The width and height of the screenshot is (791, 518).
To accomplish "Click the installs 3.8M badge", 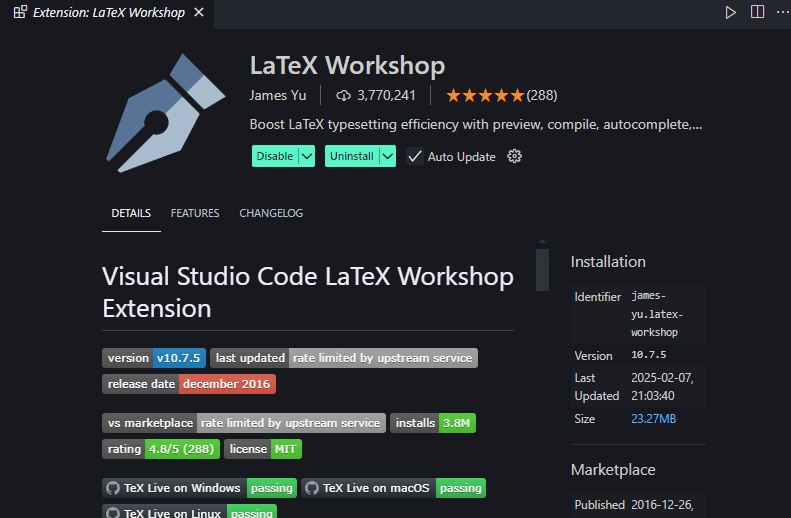I will (x=433, y=423).
